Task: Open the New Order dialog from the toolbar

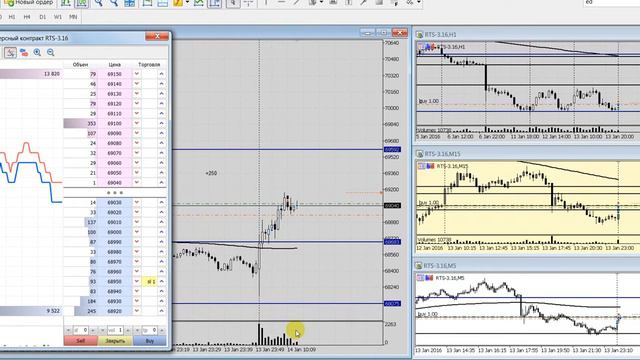Action: click(29, 3)
